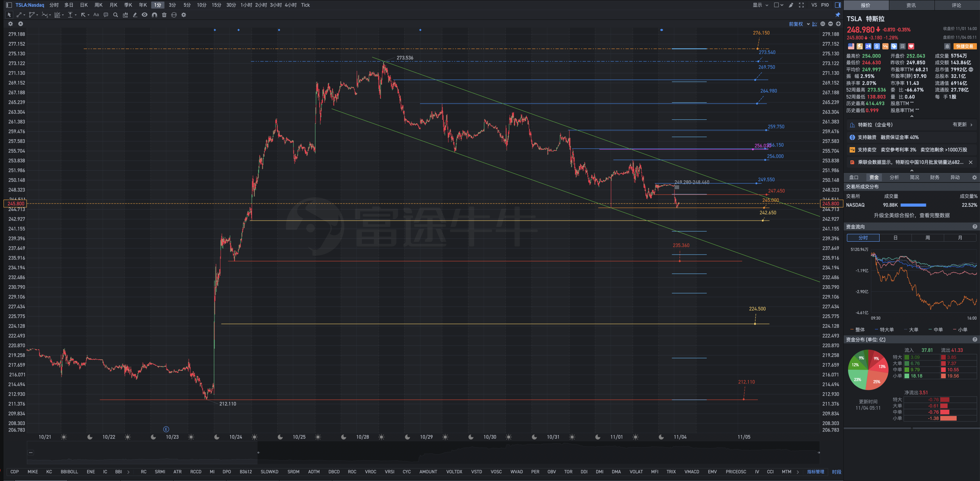Open polygon tool dropdown arrow
Viewport: 980px width, 481px height.
pyautogui.click(x=37, y=15)
